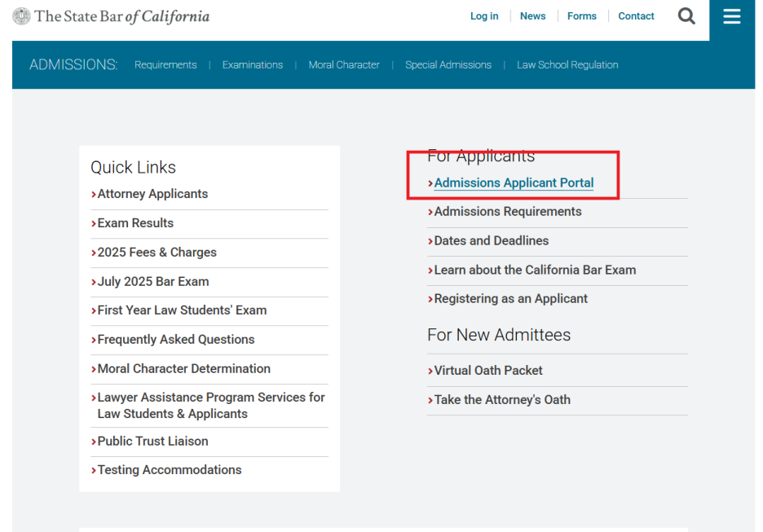Select Examinations in the Admissions bar
The width and height of the screenshot is (763, 532).
pos(253,64)
